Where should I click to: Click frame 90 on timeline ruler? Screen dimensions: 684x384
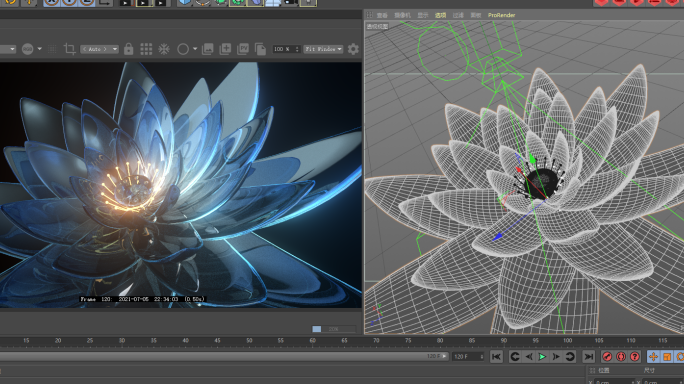[x=503, y=340]
